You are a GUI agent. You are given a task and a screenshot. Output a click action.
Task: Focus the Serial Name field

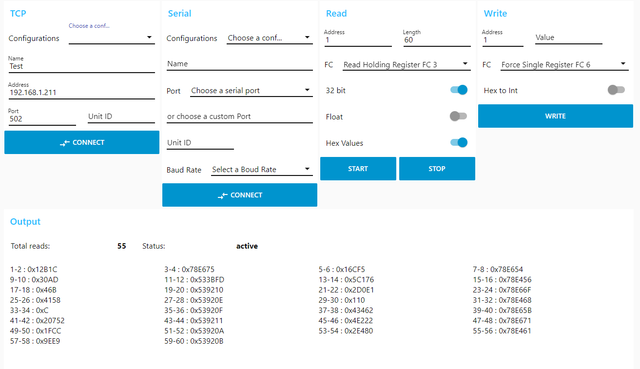click(x=240, y=64)
